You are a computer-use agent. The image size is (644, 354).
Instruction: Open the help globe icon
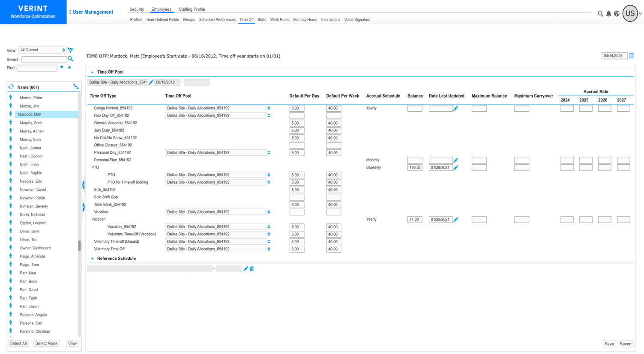(x=617, y=14)
